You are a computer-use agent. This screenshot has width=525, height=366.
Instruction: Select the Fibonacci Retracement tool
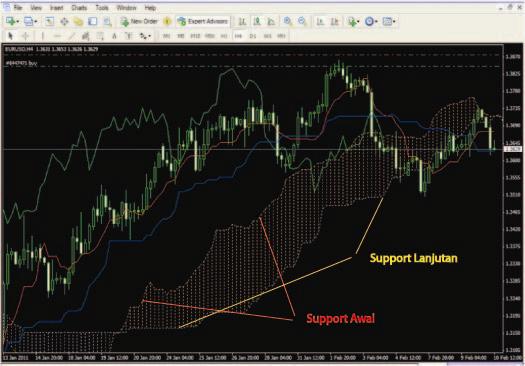pos(100,36)
